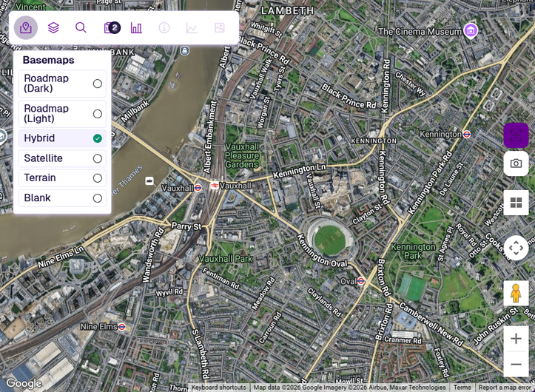
Task: Choose the Terrain basemap option
Action: click(62, 178)
